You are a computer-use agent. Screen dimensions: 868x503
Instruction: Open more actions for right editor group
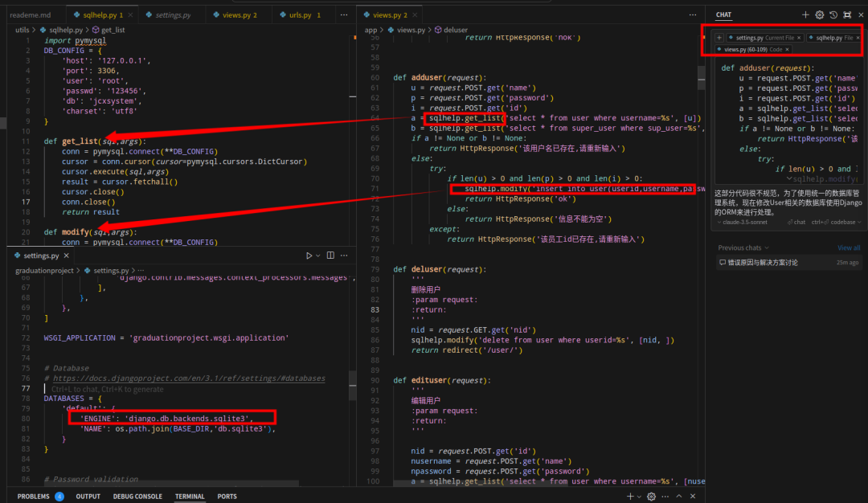pos(693,15)
